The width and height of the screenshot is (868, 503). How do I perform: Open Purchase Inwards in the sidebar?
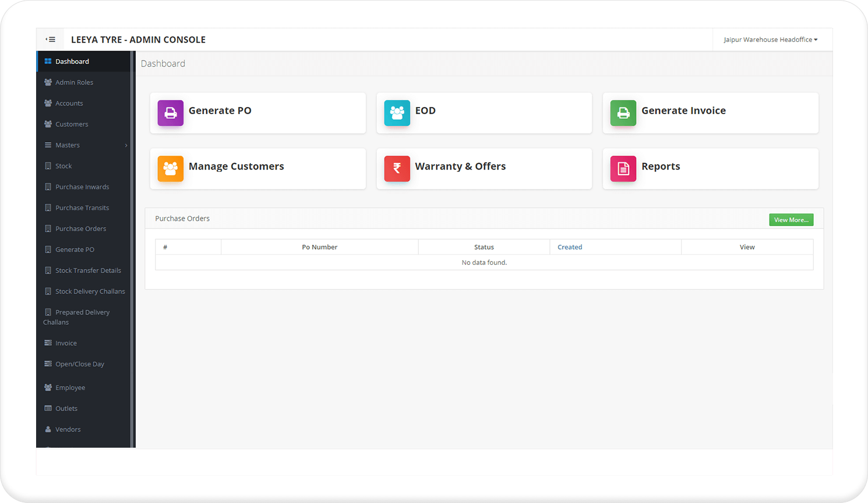pyautogui.click(x=84, y=187)
